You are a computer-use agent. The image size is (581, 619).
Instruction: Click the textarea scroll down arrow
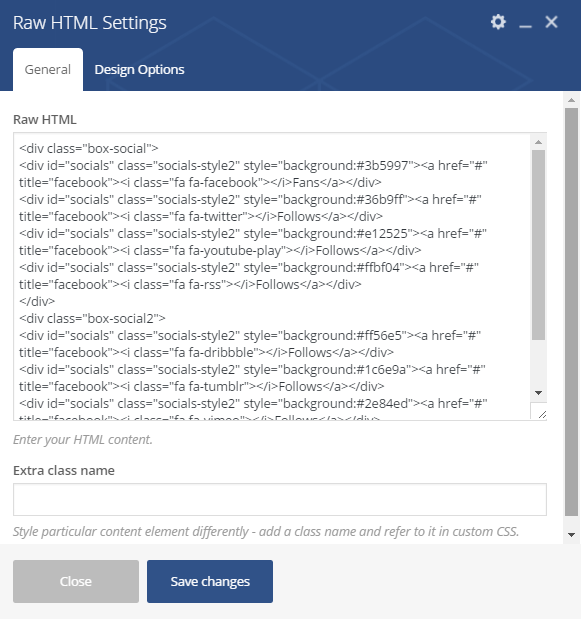538,393
